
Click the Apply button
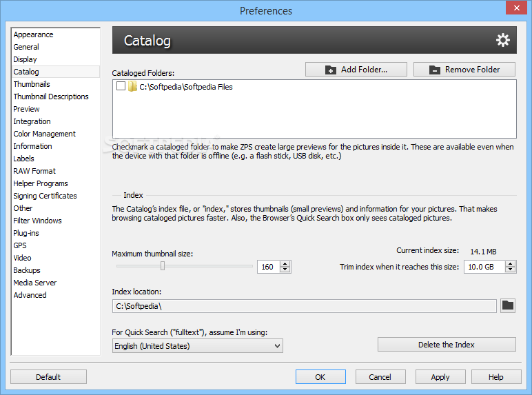tap(440, 377)
